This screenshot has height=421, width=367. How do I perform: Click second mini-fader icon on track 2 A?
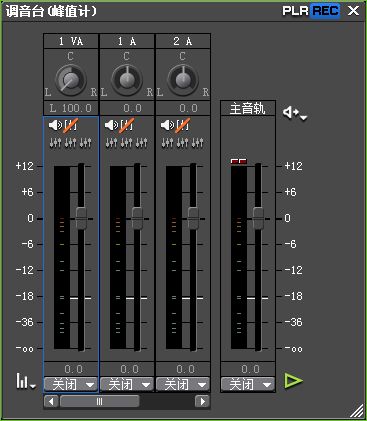[182, 143]
